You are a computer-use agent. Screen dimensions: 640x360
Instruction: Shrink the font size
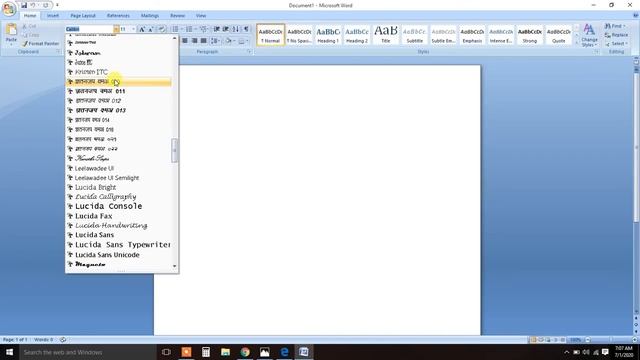[x=151, y=29]
